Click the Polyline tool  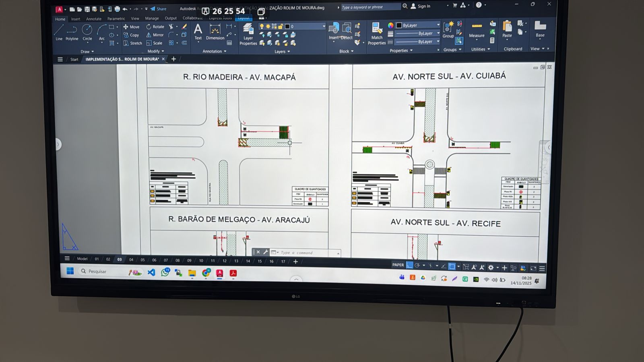(x=72, y=31)
